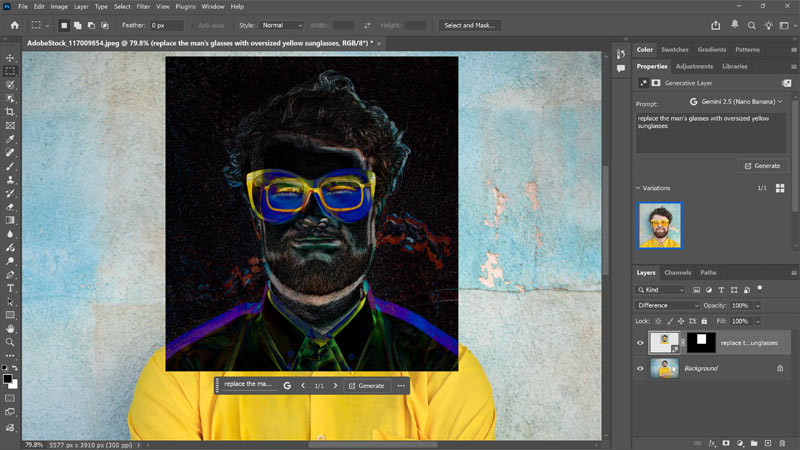Hide the replace t...unglasses layer
800x450 pixels.
(640, 343)
